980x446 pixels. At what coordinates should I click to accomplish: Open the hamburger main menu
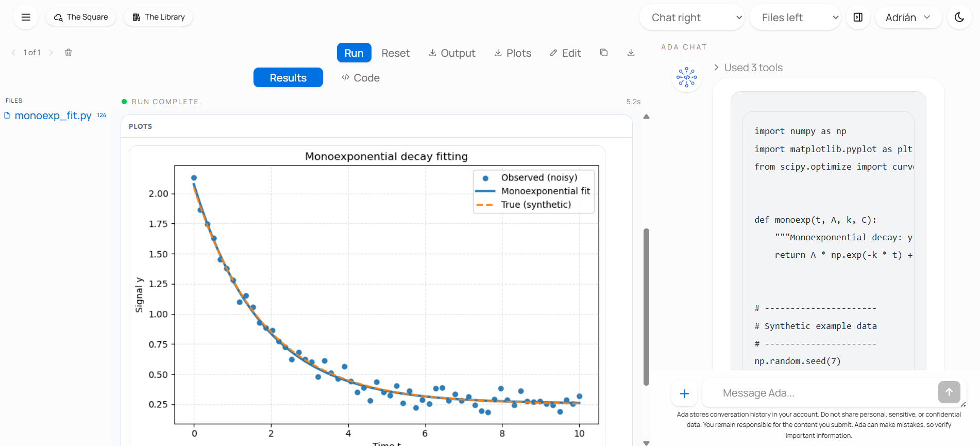pyautogui.click(x=26, y=17)
